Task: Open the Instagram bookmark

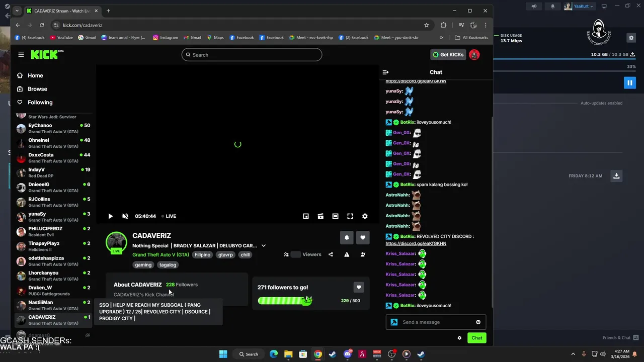Action: point(166,38)
